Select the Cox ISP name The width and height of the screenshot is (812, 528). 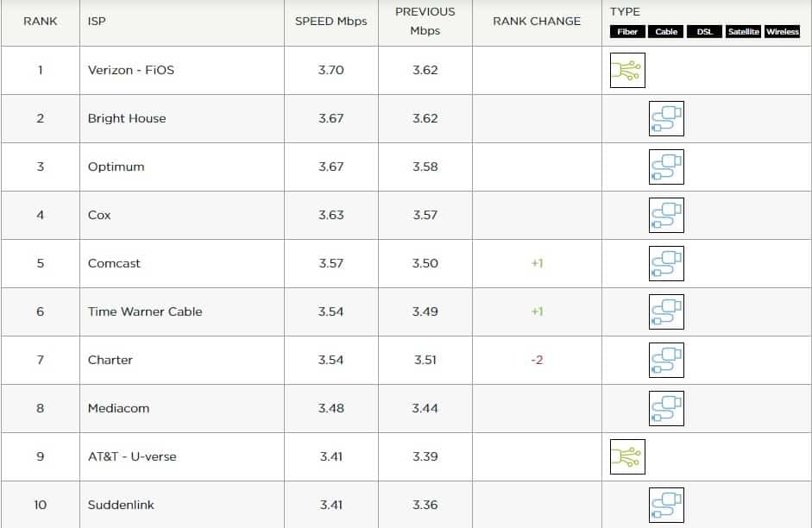[99, 215]
